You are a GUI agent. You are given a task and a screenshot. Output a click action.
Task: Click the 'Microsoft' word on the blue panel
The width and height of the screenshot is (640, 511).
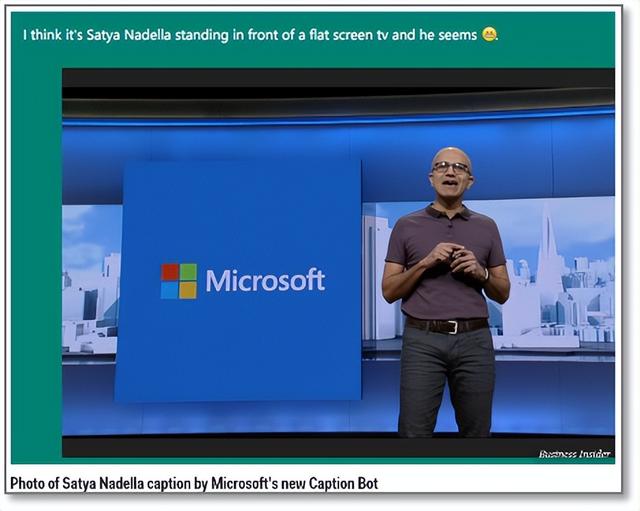[x=265, y=280]
